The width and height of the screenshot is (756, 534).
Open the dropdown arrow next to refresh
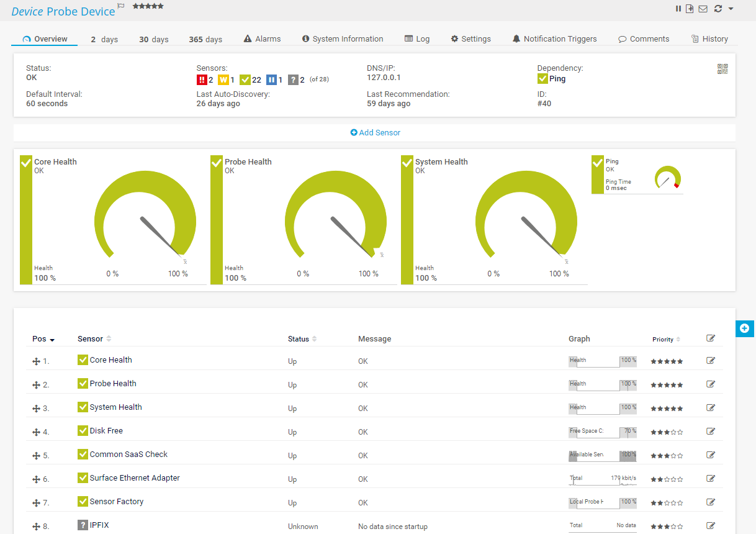pyautogui.click(x=731, y=9)
